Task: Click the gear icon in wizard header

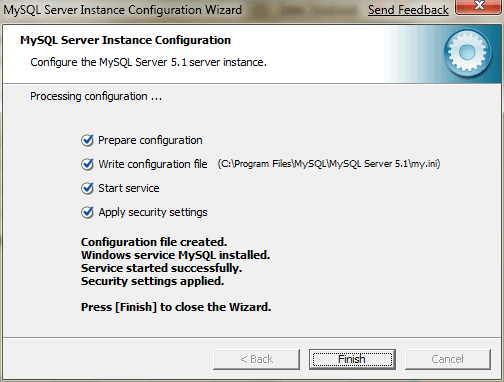Action: pos(467,53)
